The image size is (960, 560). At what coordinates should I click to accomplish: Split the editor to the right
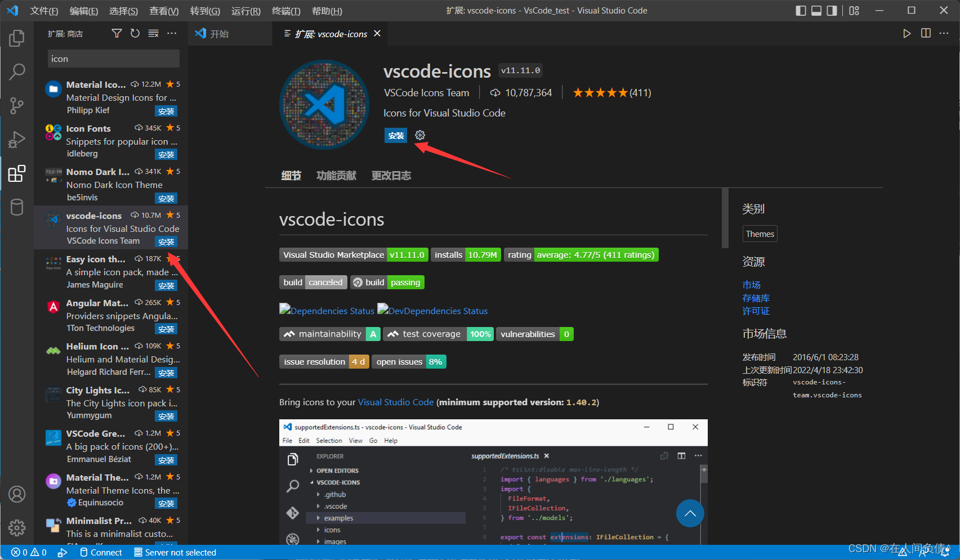click(x=926, y=33)
